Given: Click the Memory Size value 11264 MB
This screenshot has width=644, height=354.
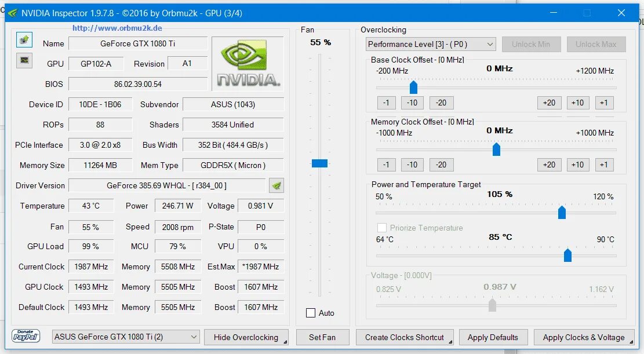Looking at the screenshot, I should tap(100, 166).
